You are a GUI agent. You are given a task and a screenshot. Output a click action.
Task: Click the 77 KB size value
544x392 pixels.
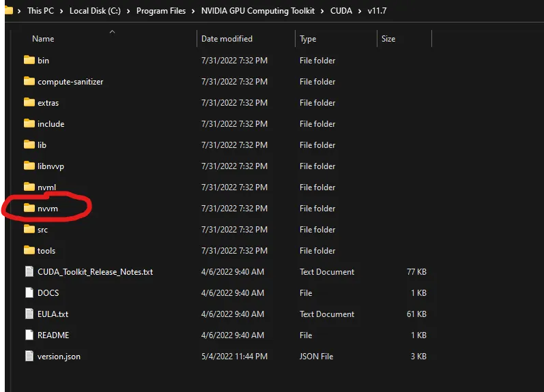(x=416, y=272)
